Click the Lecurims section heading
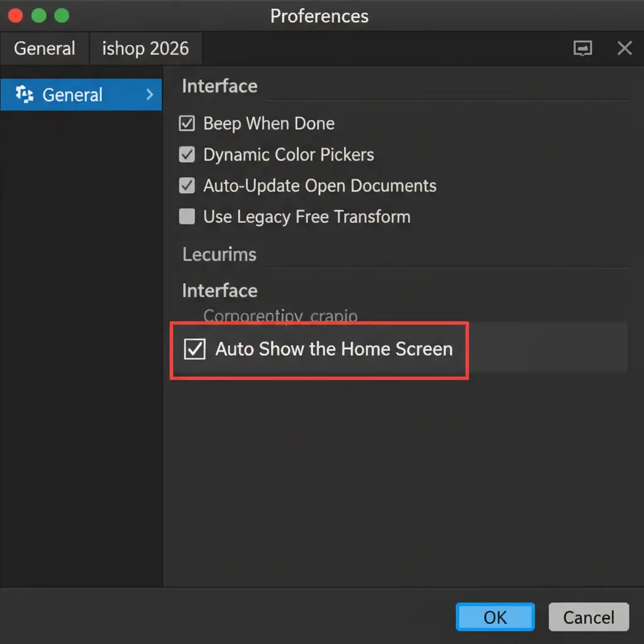This screenshot has height=644, width=644. pyautogui.click(x=219, y=255)
